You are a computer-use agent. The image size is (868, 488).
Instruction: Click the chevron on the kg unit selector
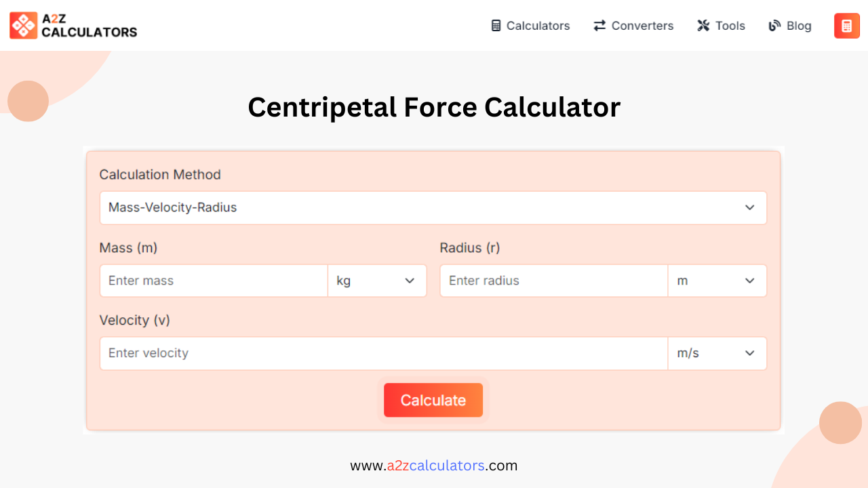point(410,280)
